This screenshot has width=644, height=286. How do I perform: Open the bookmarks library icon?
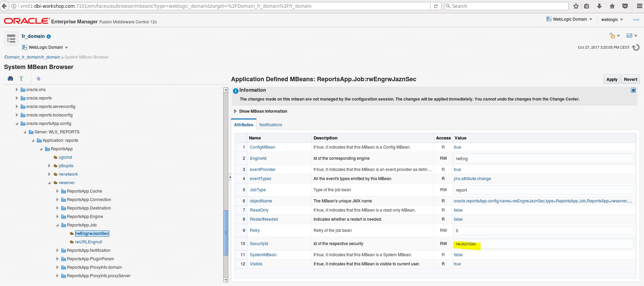point(587,6)
